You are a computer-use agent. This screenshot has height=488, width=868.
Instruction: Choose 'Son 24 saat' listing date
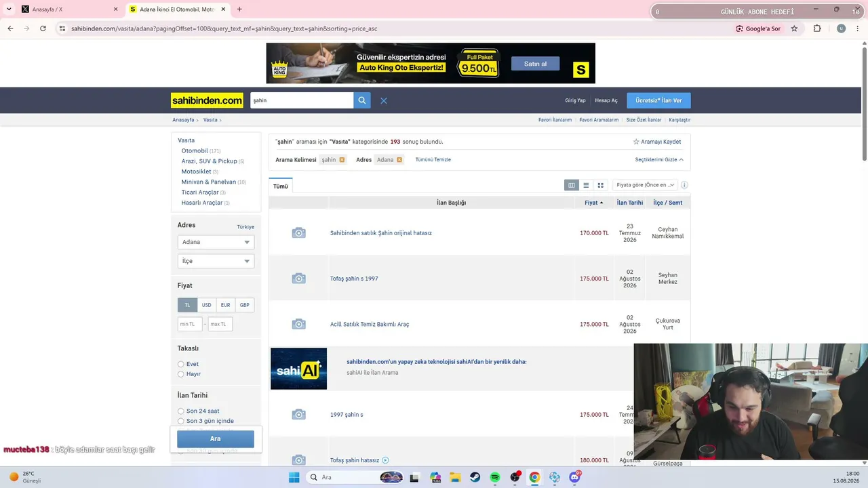[181, 411]
